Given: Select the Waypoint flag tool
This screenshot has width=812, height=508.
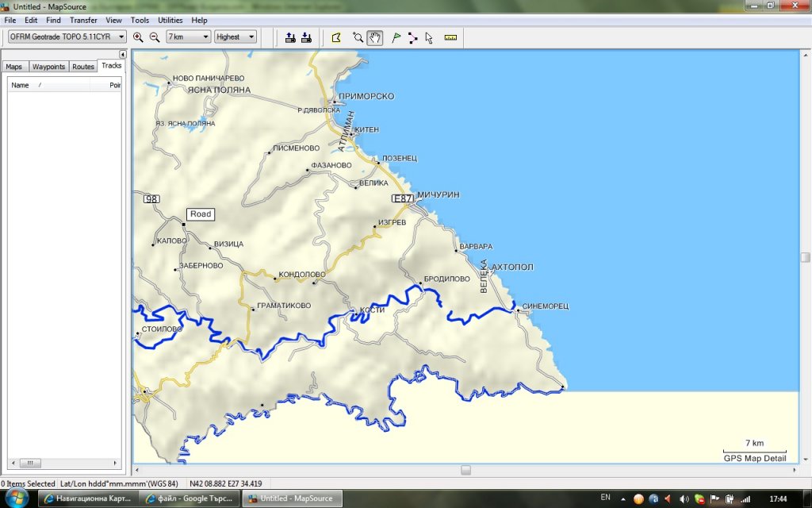Looking at the screenshot, I should pyautogui.click(x=396, y=37).
